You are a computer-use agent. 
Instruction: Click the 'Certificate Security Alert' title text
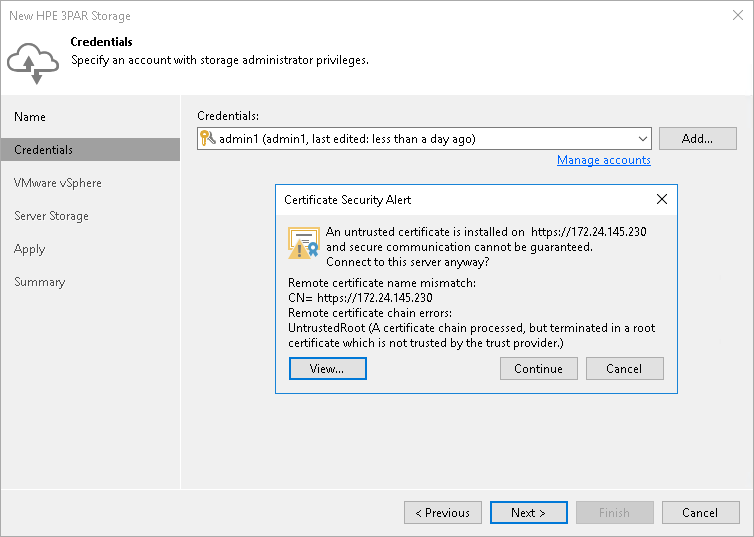(348, 200)
